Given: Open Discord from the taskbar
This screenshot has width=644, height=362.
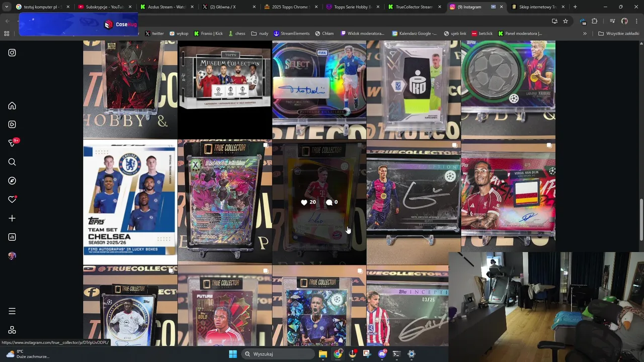Looking at the screenshot, I should [382, 354].
